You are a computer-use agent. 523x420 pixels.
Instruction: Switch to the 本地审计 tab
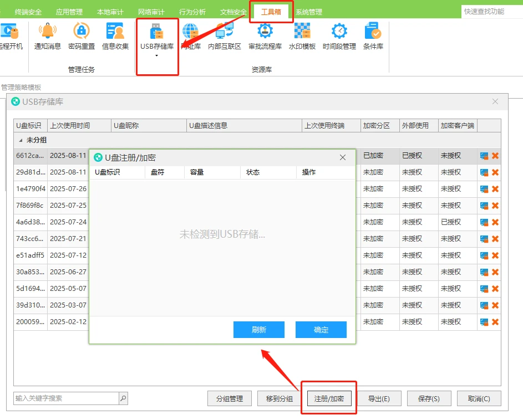110,12
